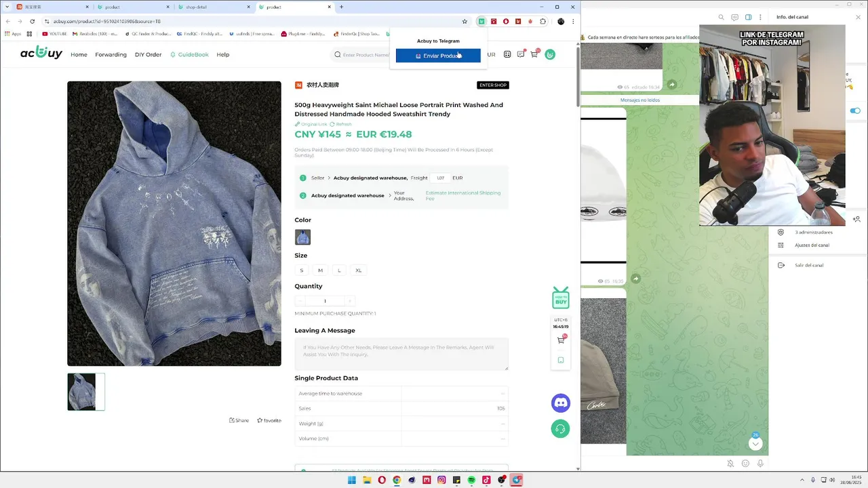Switch to the first Taobao browser tab
Image resolution: width=868 pixels, height=488 pixels.
[x=53, y=7]
